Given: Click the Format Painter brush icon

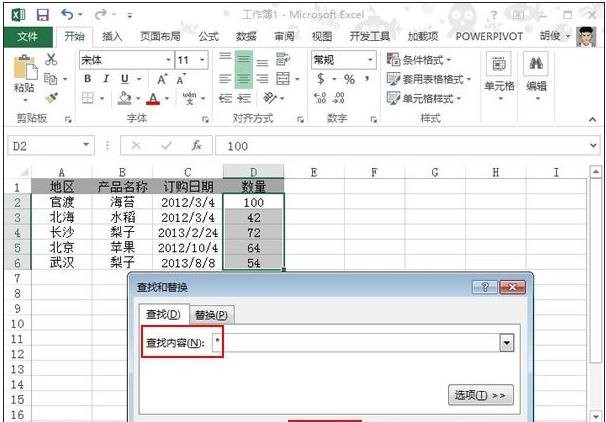Looking at the screenshot, I should [51, 97].
